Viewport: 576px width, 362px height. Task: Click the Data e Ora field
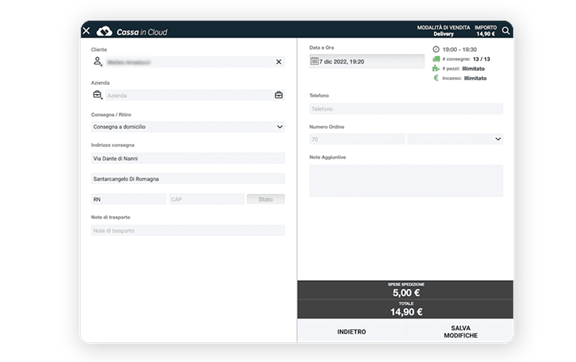pos(367,61)
